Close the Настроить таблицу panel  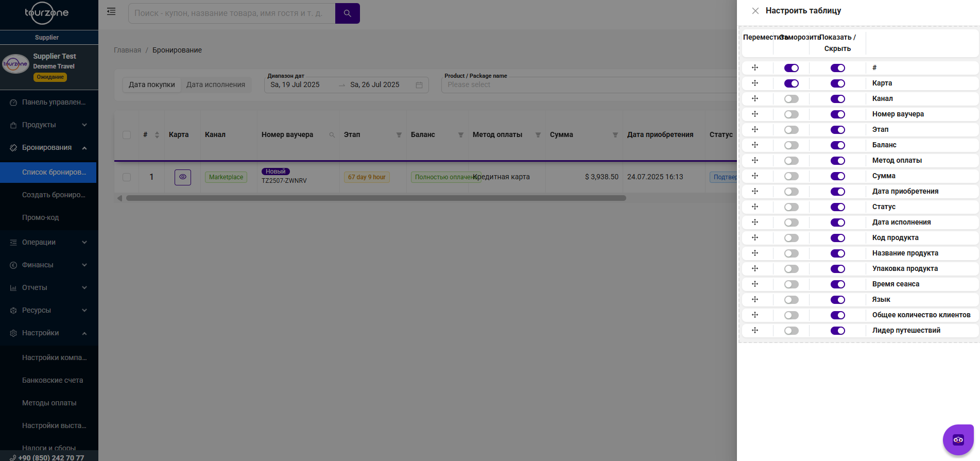(x=755, y=11)
